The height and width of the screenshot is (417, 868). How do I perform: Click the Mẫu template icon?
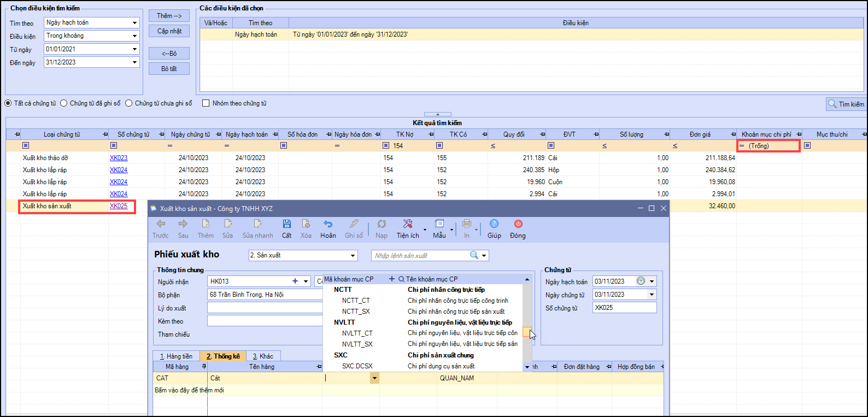point(439,224)
